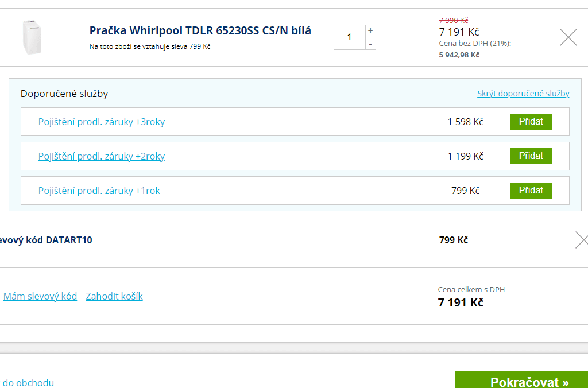Screen dimensions: 588x388
Task: Decrease washing machine quantity with minus
Action: click(x=370, y=44)
